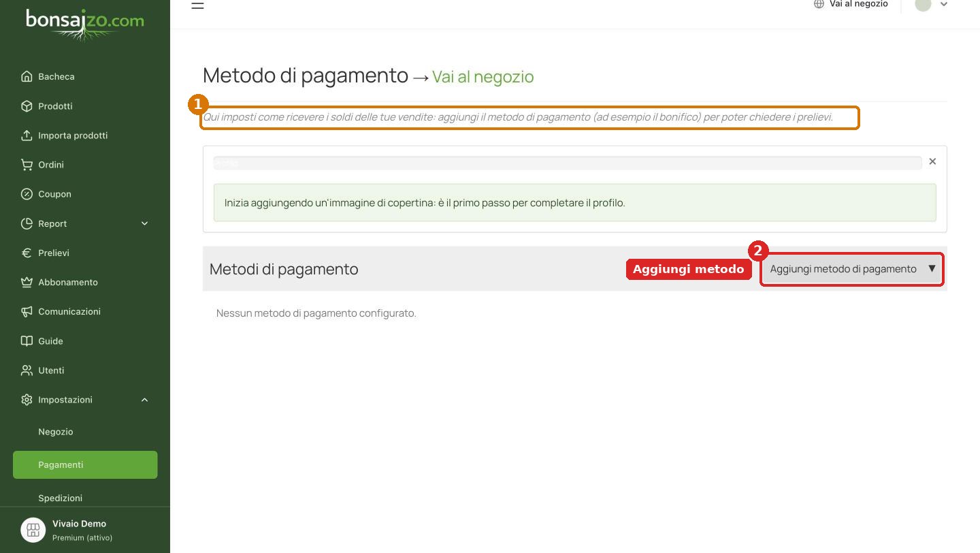Click the globe icon in top bar
This screenshot has width=980, height=553.
point(819,4)
